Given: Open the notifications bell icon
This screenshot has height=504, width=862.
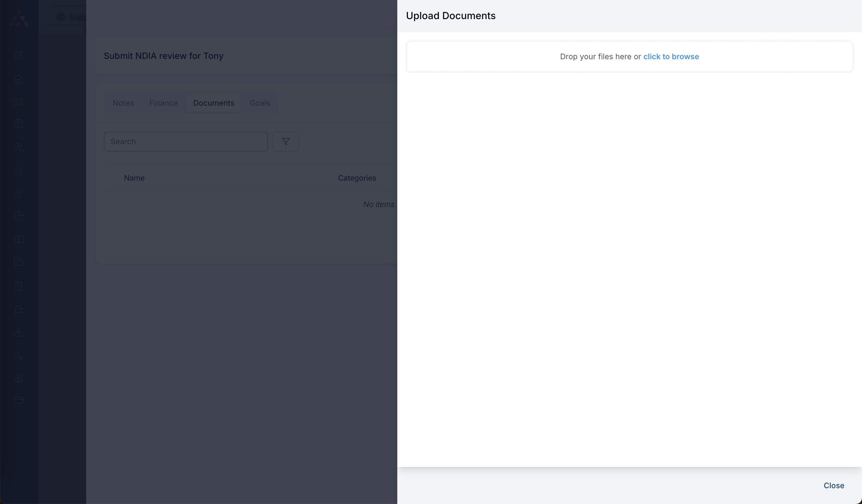Looking at the screenshot, I should 19,310.
